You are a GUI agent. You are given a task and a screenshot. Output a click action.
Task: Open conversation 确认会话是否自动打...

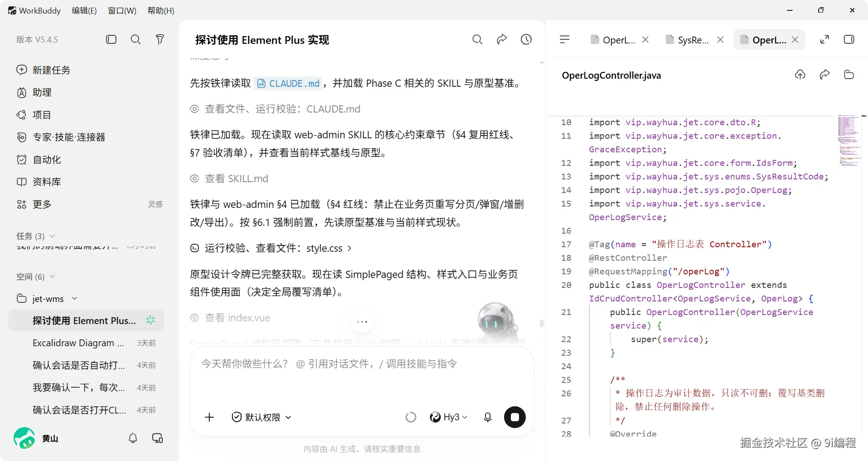(x=86, y=365)
